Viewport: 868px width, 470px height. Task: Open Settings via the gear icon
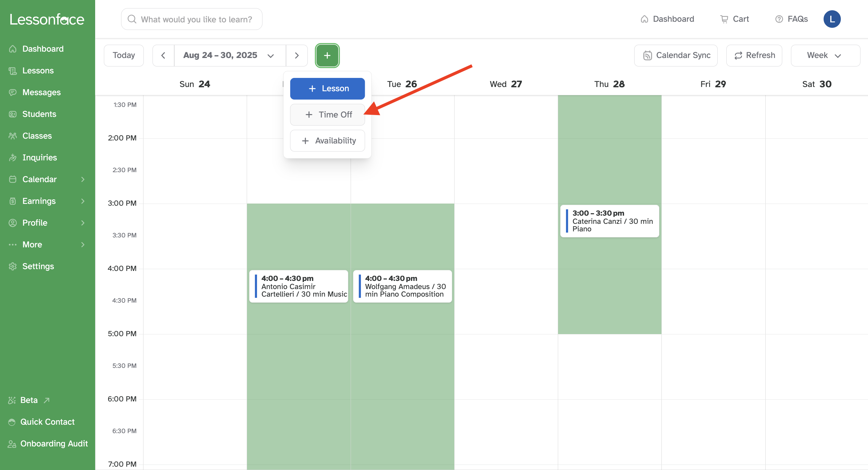tap(12, 266)
